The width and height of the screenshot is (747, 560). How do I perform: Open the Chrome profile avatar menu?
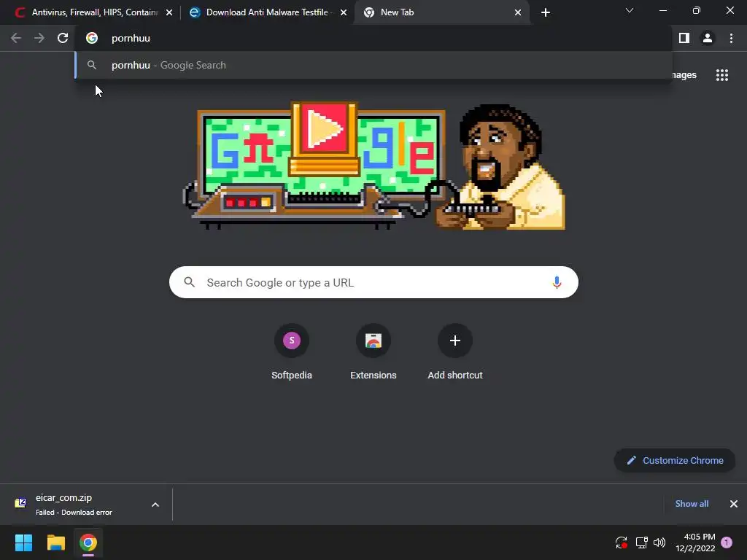pos(708,38)
